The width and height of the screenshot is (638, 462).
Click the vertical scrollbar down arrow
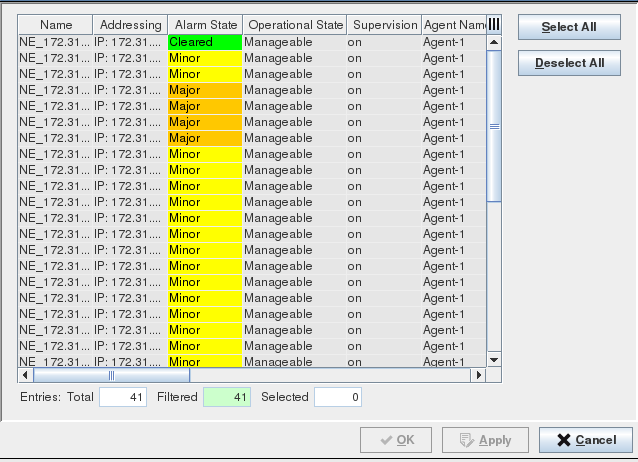coord(493,359)
